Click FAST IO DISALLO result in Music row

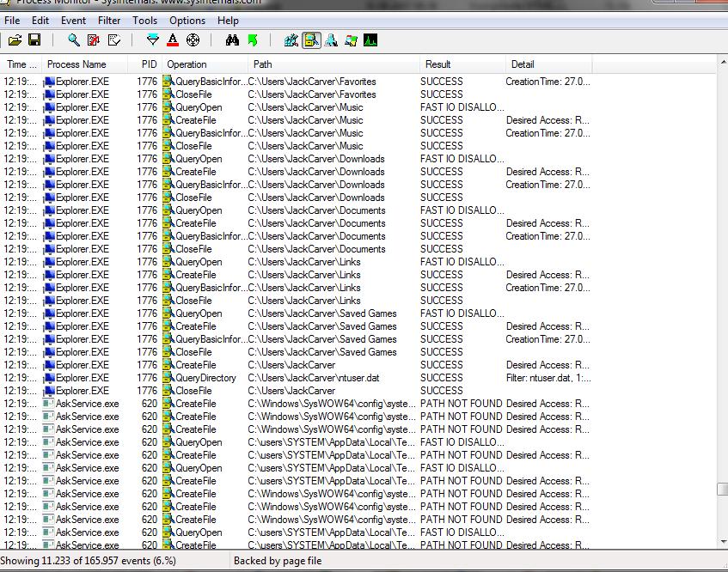point(462,107)
